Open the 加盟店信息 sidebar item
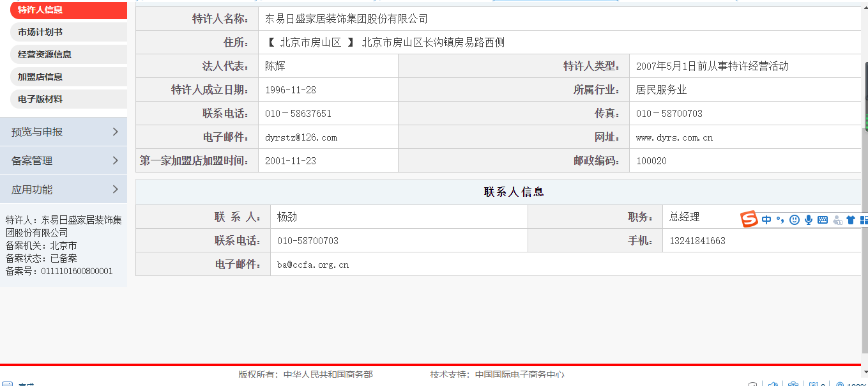 (40, 77)
